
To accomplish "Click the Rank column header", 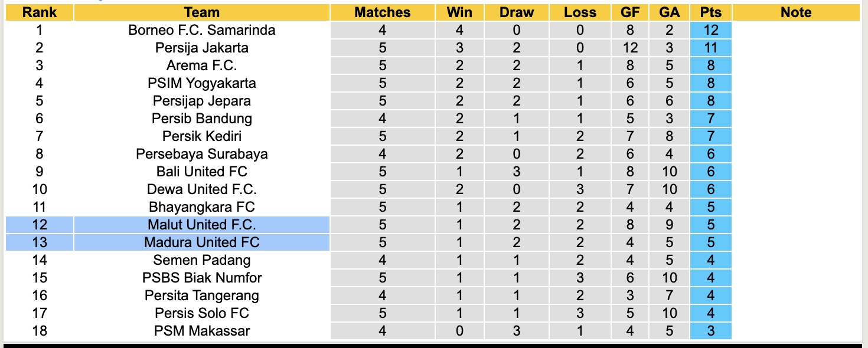I will point(40,12).
